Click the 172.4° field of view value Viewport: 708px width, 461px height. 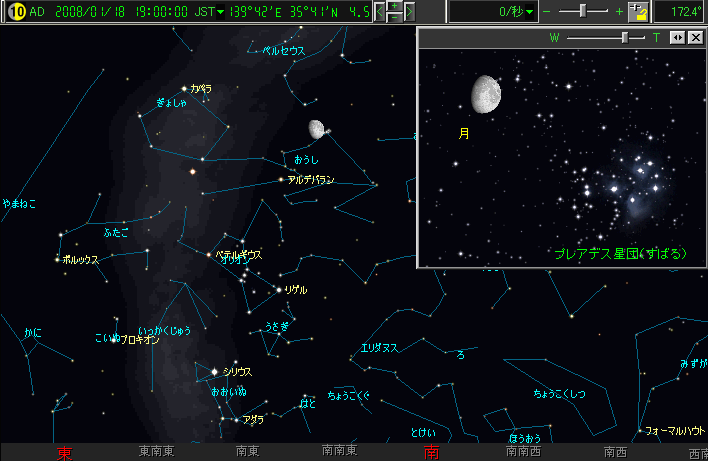(x=683, y=12)
